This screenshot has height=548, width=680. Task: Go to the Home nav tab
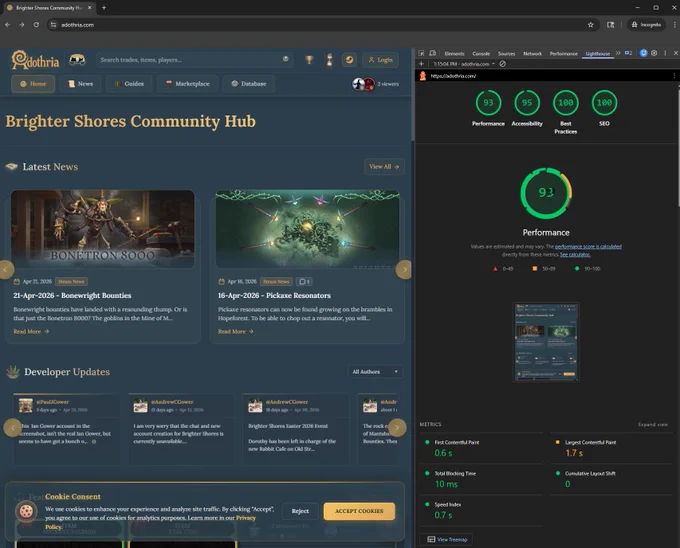click(x=33, y=84)
